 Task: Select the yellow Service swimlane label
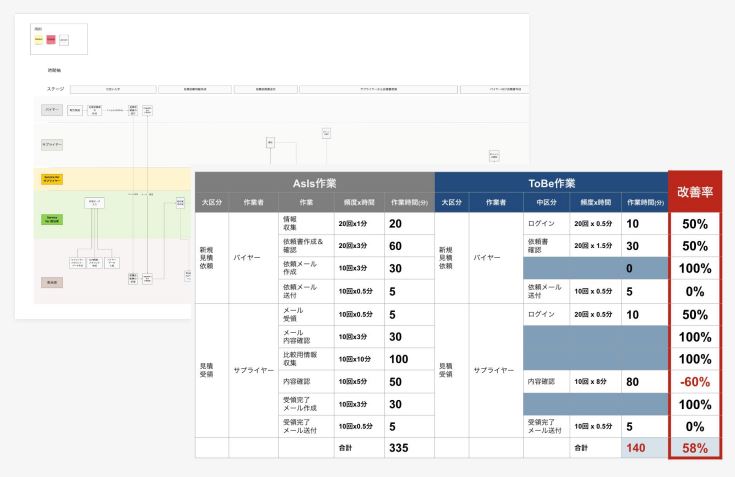tap(52, 179)
